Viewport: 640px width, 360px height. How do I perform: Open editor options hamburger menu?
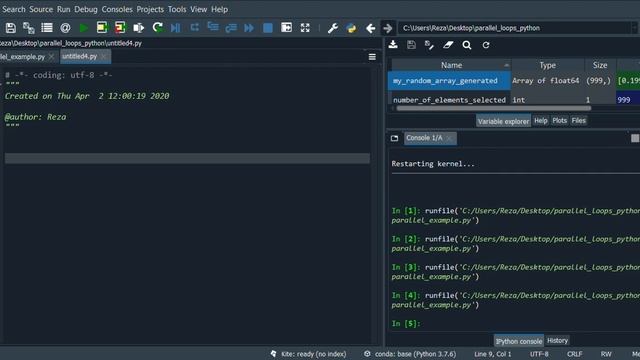(x=372, y=57)
